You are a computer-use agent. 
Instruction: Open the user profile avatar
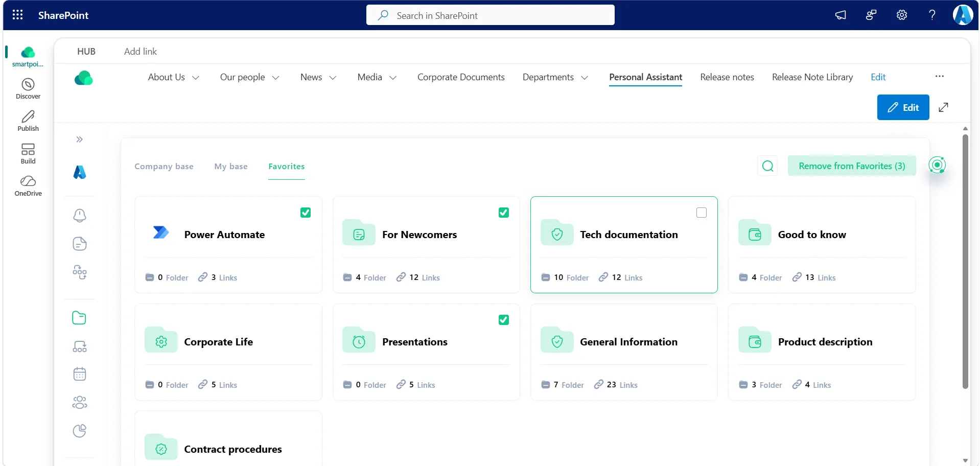pos(963,15)
